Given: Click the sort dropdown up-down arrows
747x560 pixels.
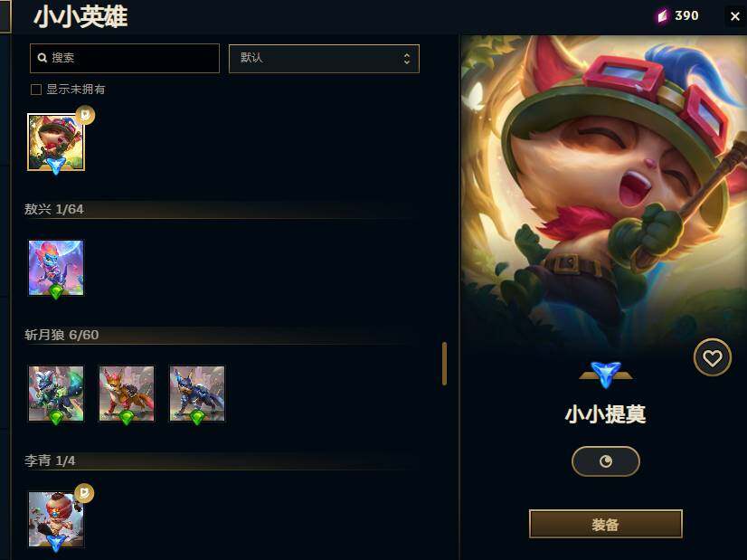Looking at the screenshot, I should click(406, 59).
